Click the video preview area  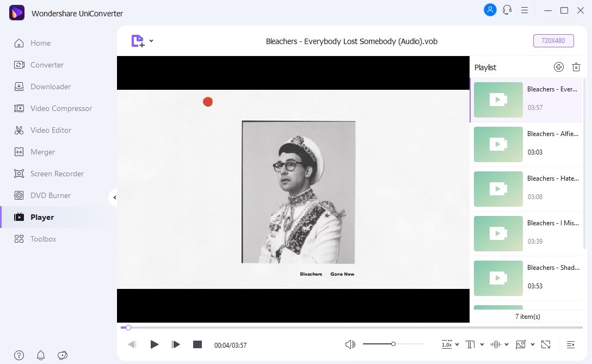click(293, 189)
